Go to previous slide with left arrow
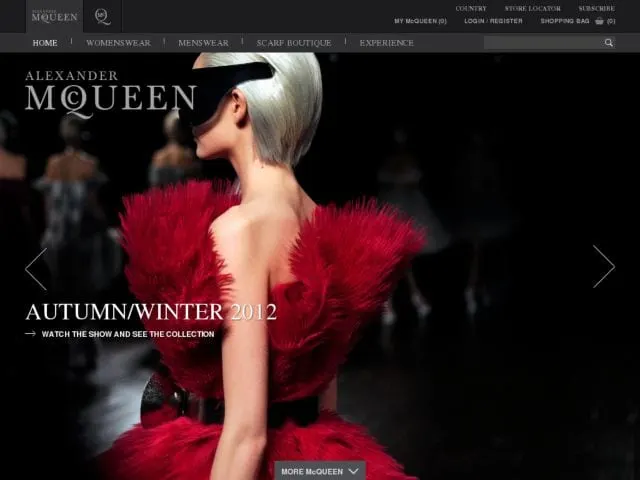This screenshot has width=640, height=480. [x=36, y=269]
